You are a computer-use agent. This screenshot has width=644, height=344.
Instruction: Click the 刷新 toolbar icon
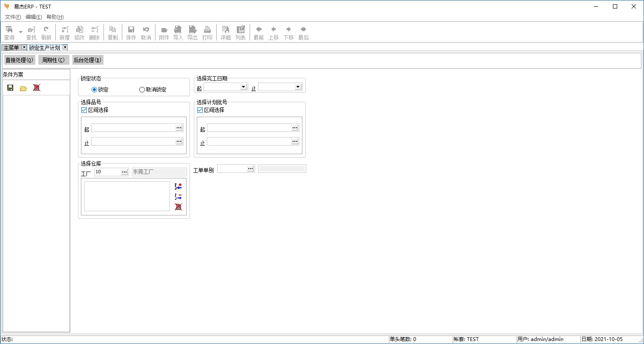coord(46,32)
